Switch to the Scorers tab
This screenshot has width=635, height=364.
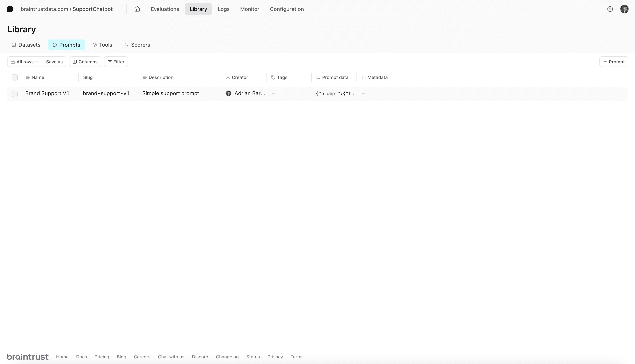(x=137, y=45)
